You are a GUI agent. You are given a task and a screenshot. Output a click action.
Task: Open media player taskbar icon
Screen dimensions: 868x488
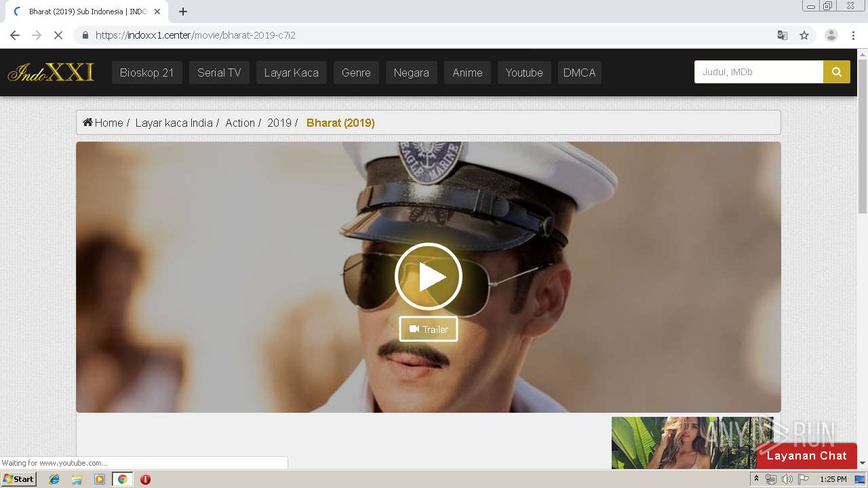pyautogui.click(x=100, y=479)
